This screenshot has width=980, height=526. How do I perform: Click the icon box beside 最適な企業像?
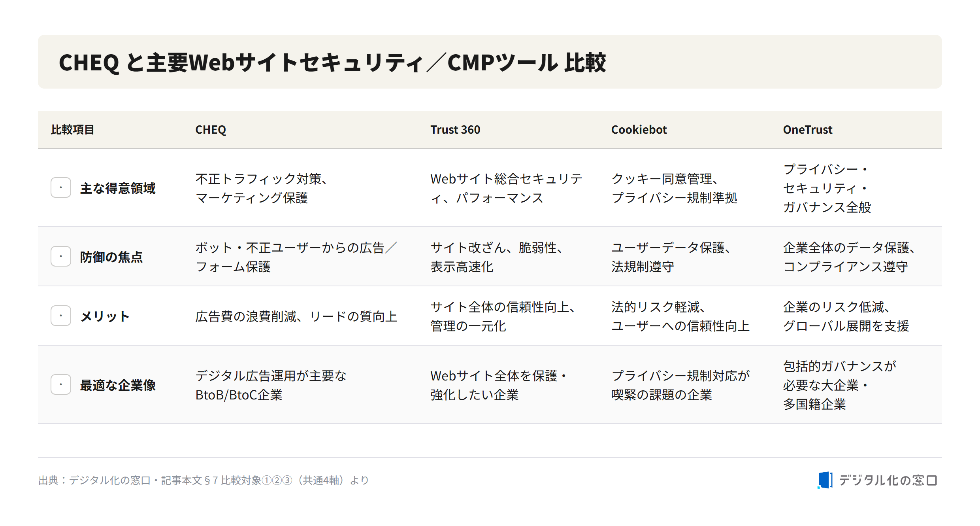[x=61, y=384]
